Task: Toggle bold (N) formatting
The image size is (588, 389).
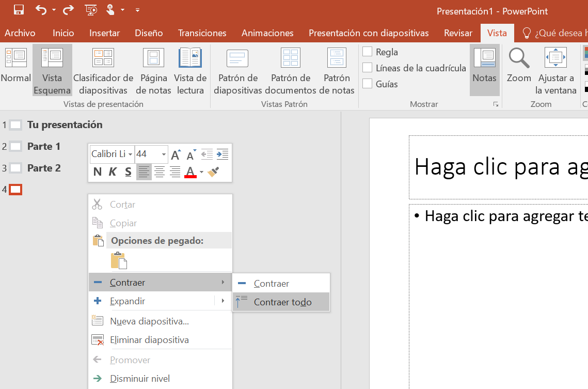Action: coord(98,172)
